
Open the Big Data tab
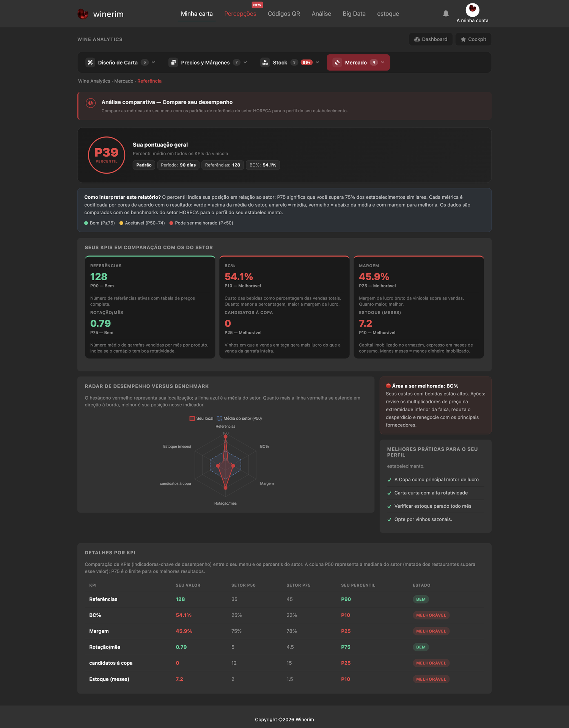coord(354,14)
